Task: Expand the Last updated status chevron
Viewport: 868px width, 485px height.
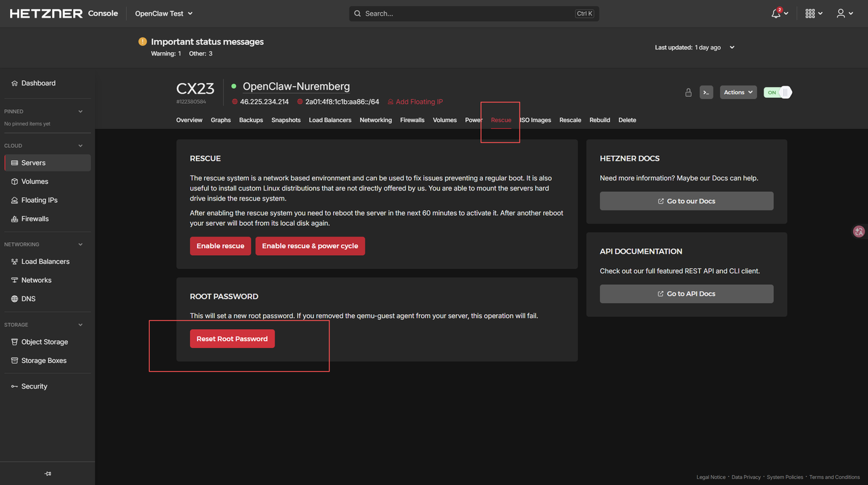Action: [732, 47]
